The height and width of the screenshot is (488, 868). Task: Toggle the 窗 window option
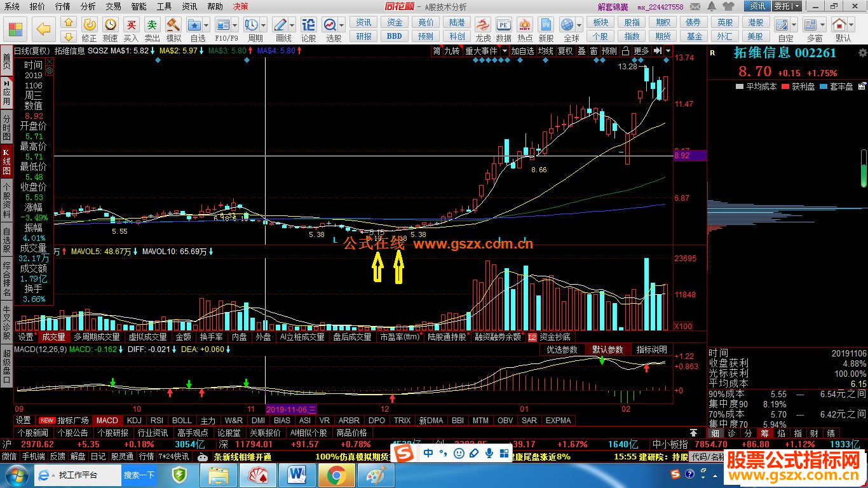pos(593,51)
